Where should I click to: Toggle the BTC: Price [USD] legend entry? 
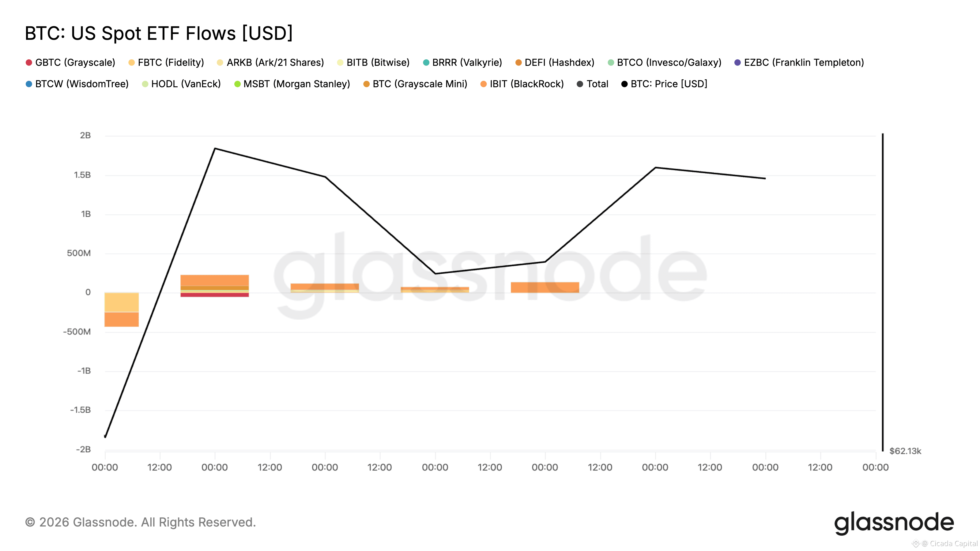(664, 84)
